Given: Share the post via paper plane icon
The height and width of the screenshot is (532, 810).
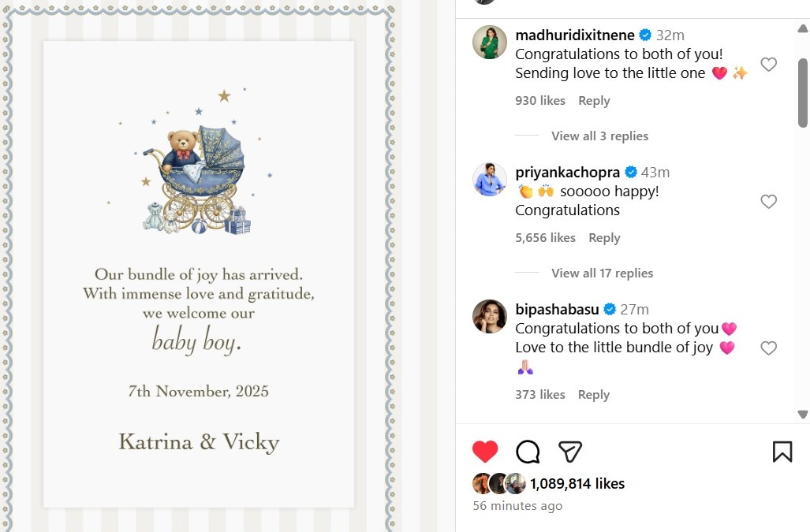Looking at the screenshot, I should tap(569, 452).
